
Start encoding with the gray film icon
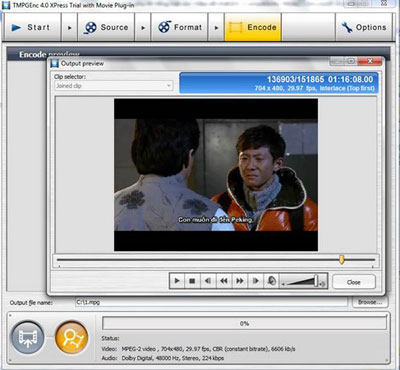[x=27, y=338]
